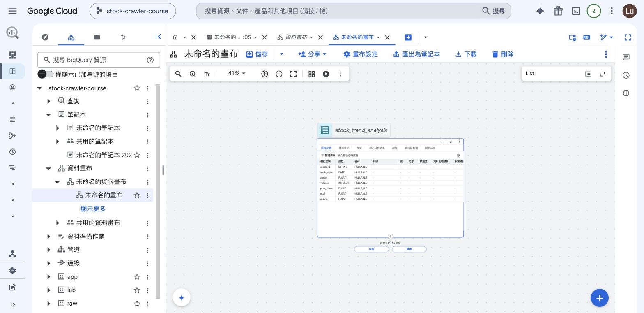Star the app dataset

pos(137,277)
